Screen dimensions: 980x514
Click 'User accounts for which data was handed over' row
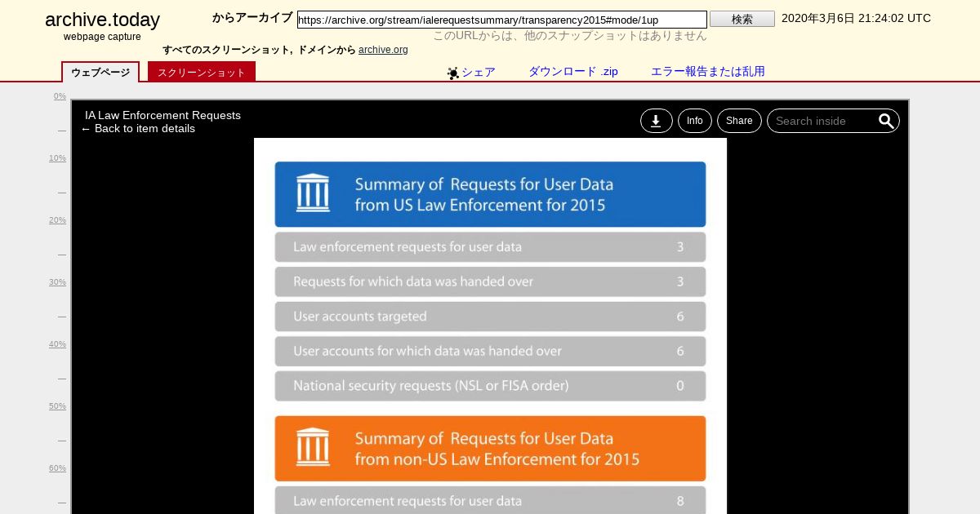[490, 352]
